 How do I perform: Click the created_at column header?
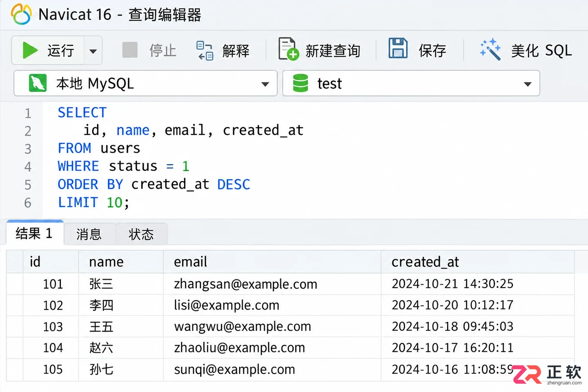(478, 262)
